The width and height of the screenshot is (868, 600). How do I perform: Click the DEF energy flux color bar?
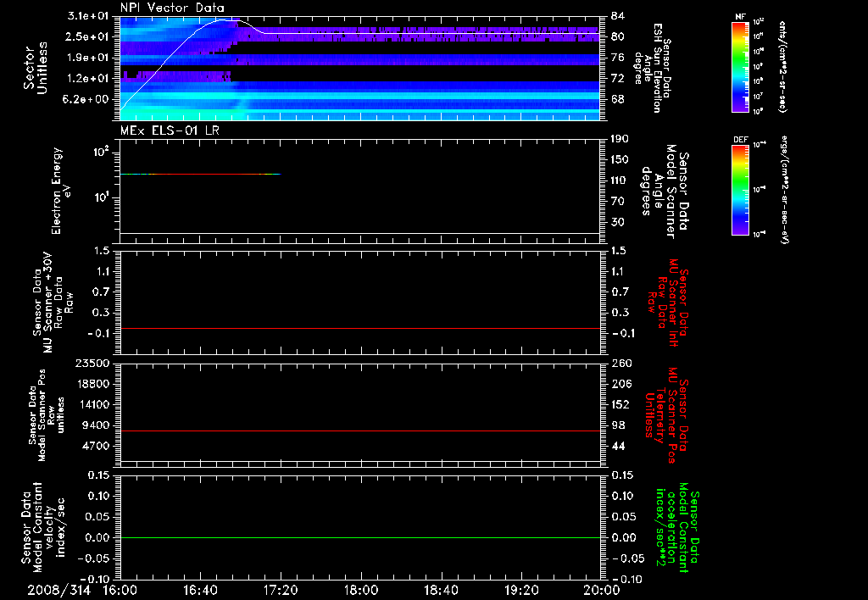(x=740, y=190)
